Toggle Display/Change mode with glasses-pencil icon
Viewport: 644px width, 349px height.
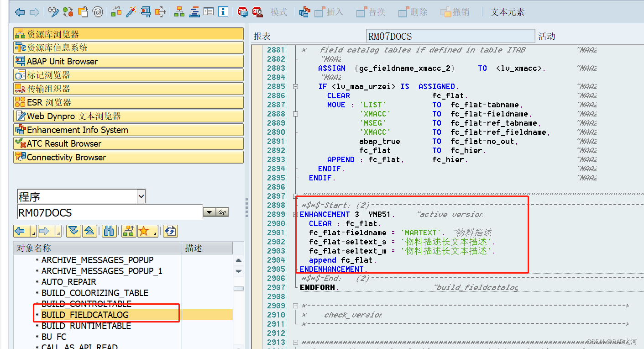[x=54, y=12]
